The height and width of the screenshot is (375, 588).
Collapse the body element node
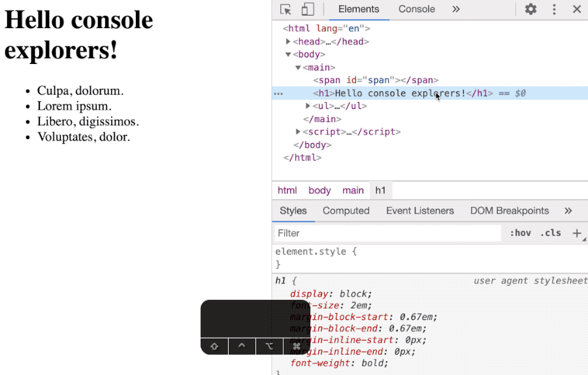click(288, 55)
